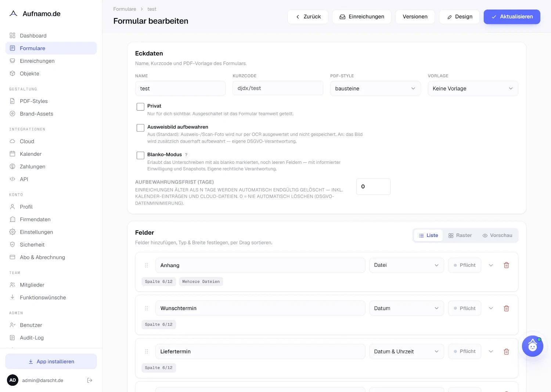Click the API code brackets icon
Image resolution: width=551 pixels, height=392 pixels.
(12, 179)
